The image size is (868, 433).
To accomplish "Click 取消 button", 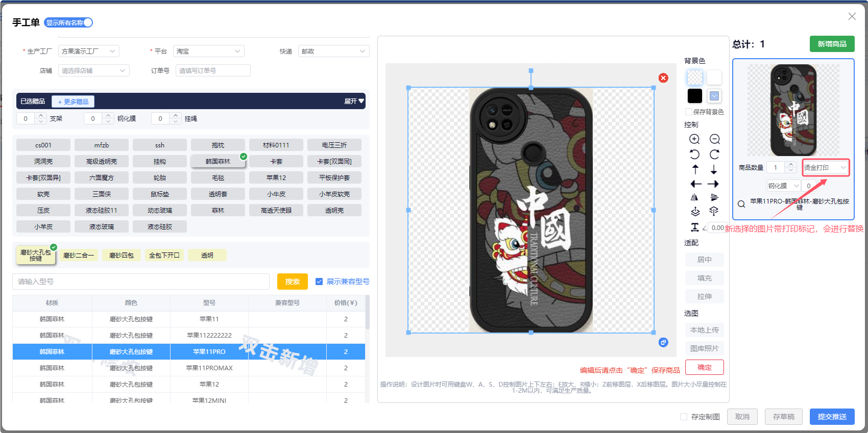I will tap(742, 417).
